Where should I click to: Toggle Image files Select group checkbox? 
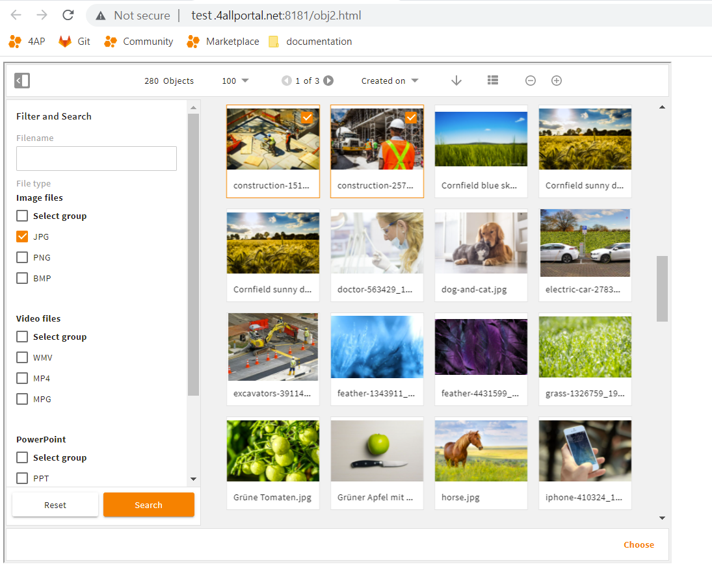coord(22,216)
